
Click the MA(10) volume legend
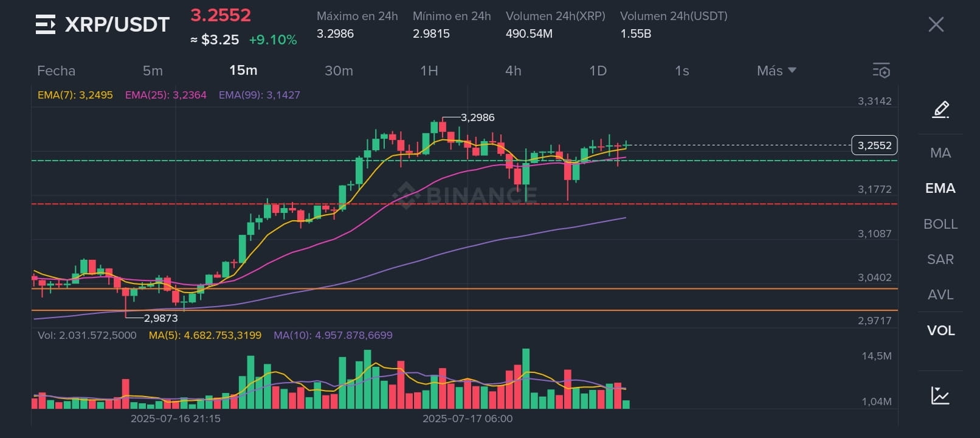click(x=333, y=335)
